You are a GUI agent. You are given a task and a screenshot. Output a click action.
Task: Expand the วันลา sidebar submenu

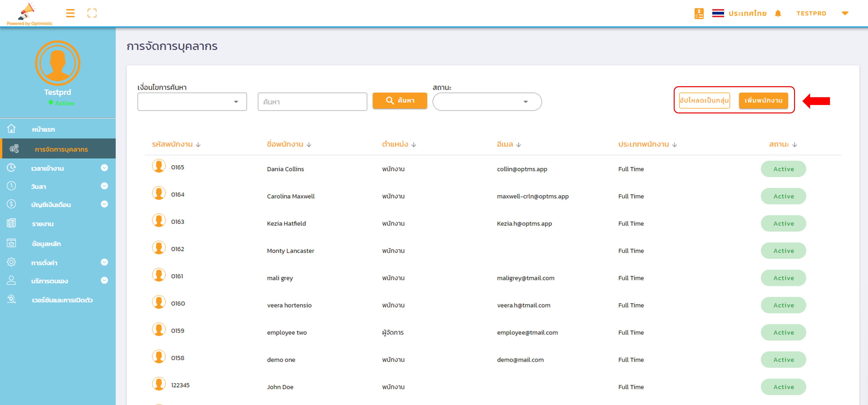click(105, 186)
